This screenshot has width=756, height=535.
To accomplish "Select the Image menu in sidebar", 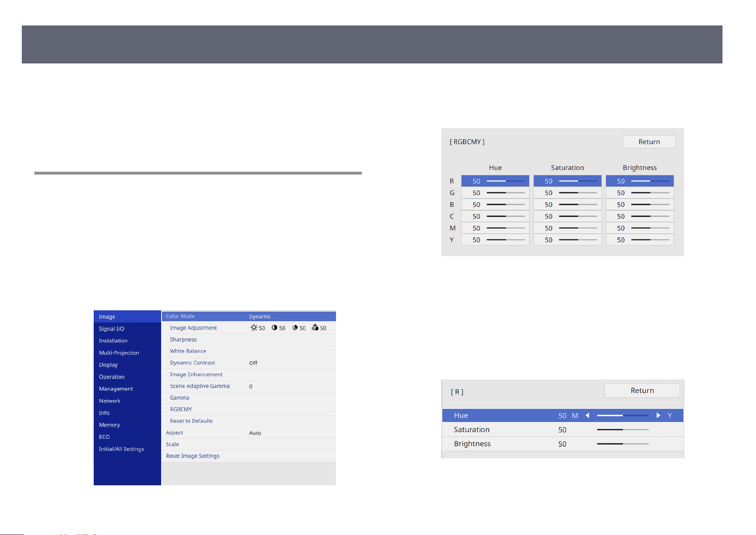I will coord(127,316).
